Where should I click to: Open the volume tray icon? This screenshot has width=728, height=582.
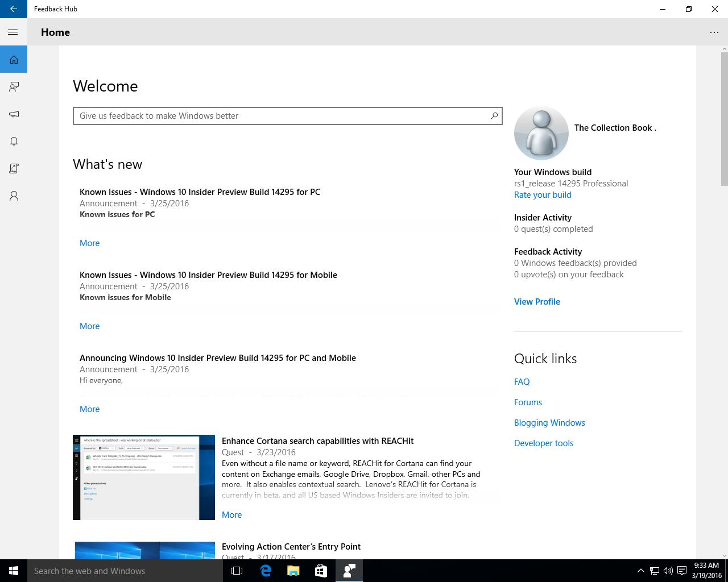pos(668,571)
